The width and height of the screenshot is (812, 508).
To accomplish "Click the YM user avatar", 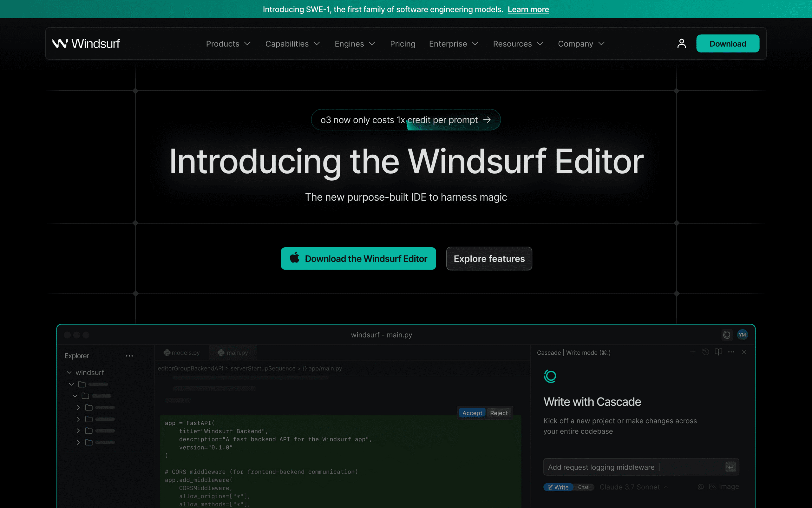I will click(742, 335).
